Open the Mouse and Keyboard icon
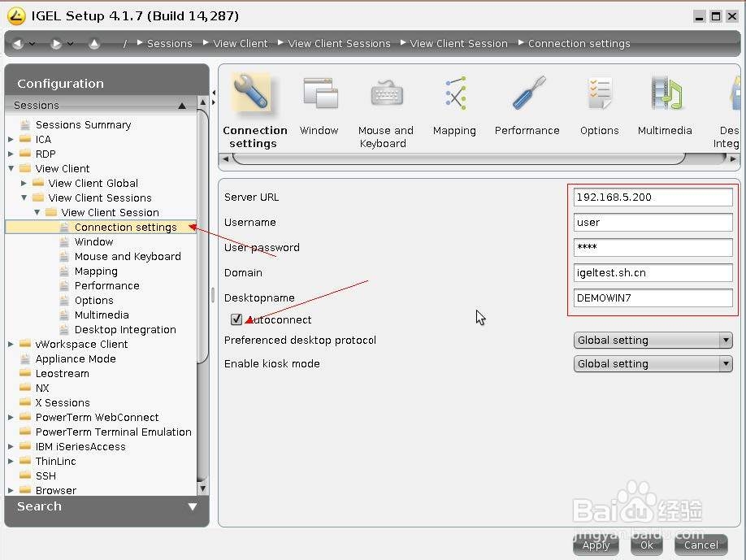746x560 pixels. (x=386, y=93)
